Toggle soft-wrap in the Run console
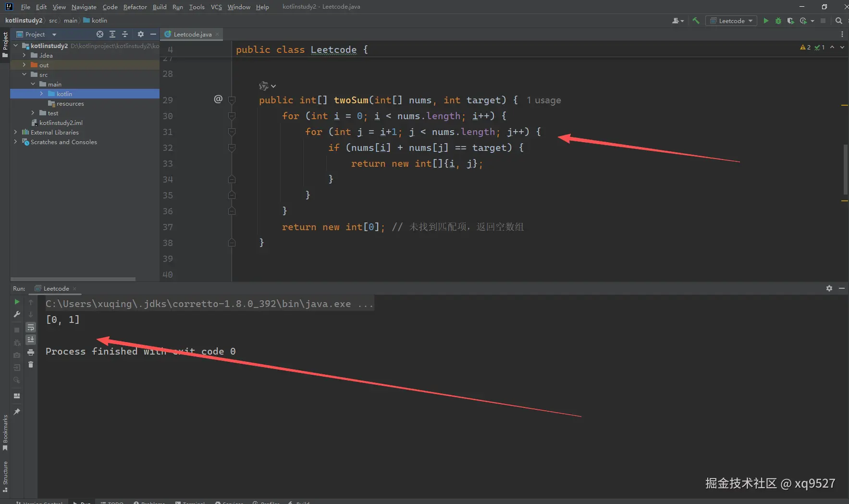 tap(31, 327)
